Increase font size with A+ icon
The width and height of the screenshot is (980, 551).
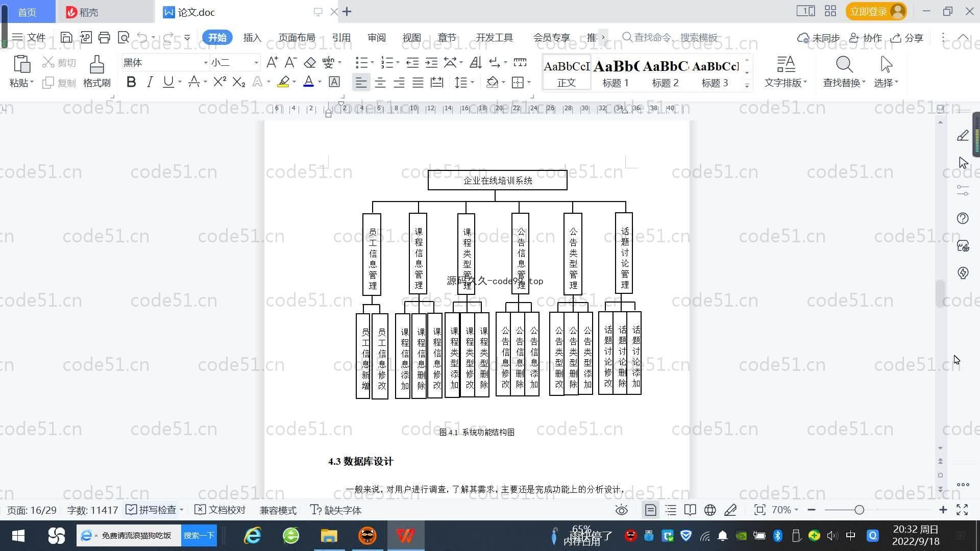(272, 62)
